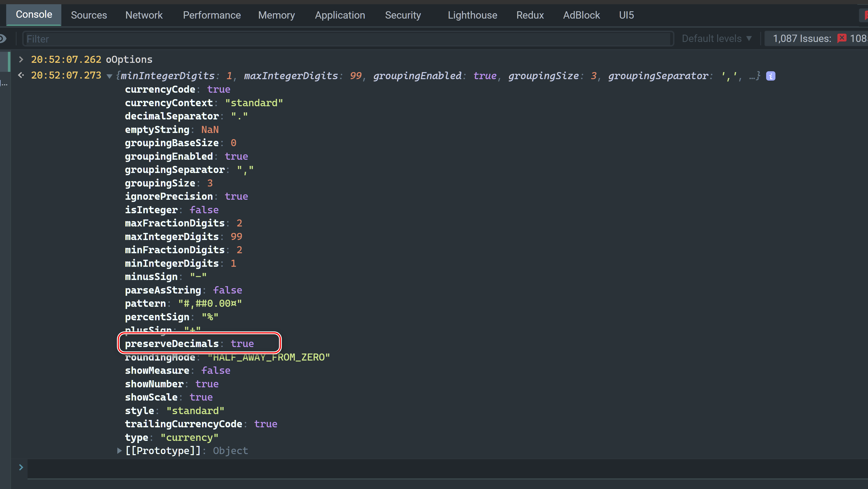This screenshot has height=489, width=868.
Task: Open the Security panel
Action: coord(402,14)
